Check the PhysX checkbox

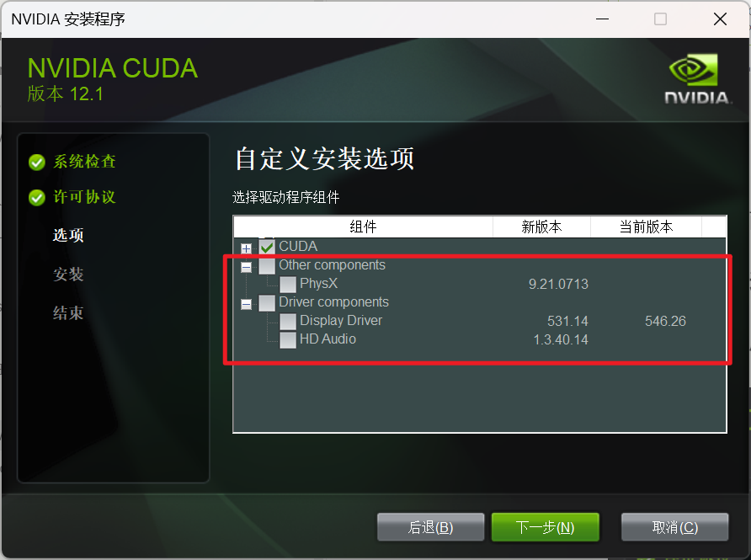click(288, 285)
